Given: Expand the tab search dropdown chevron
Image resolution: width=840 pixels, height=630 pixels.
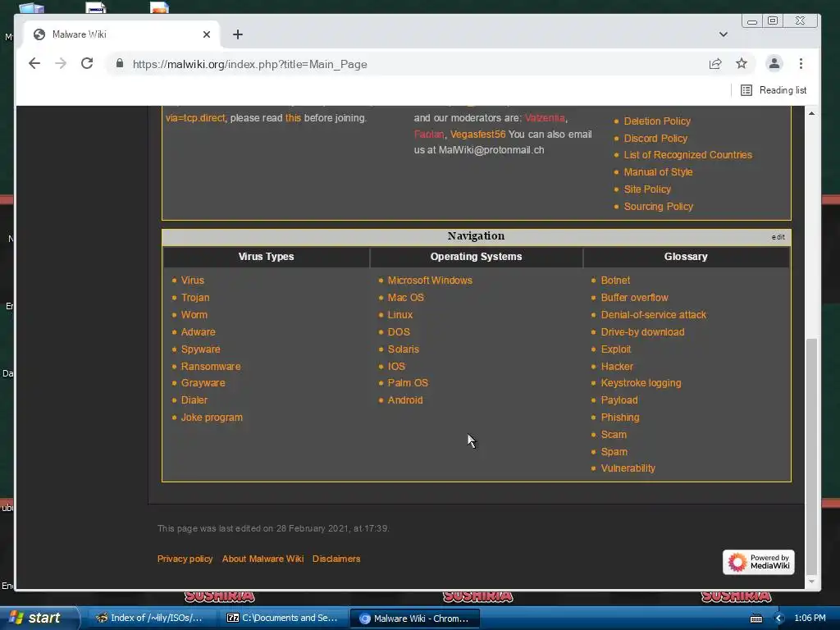Looking at the screenshot, I should (724, 34).
